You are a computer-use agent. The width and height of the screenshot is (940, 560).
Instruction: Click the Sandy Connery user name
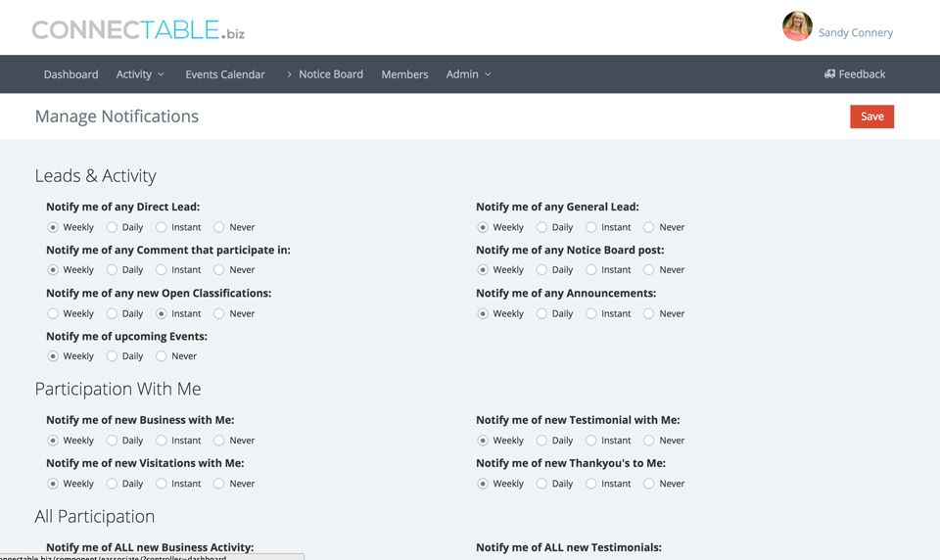(x=856, y=32)
